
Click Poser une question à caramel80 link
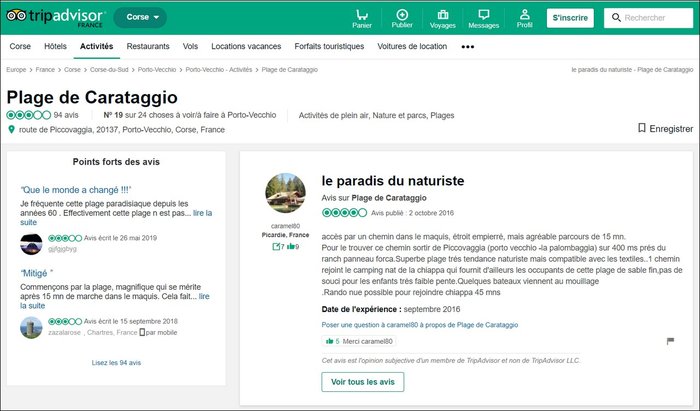pyautogui.click(x=420, y=325)
